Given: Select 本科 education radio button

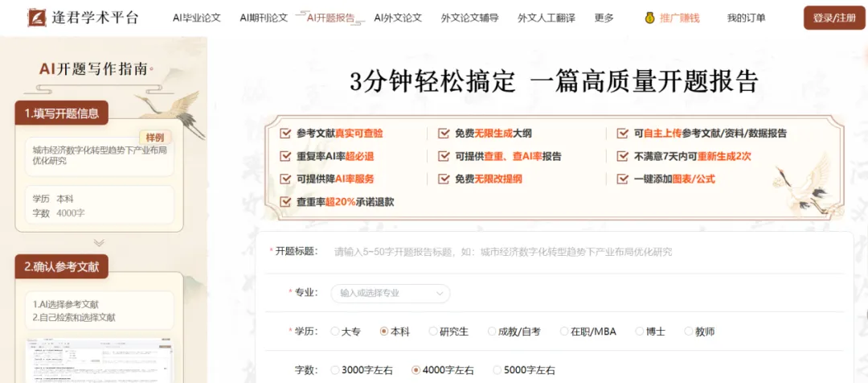Looking at the screenshot, I should click(384, 332).
